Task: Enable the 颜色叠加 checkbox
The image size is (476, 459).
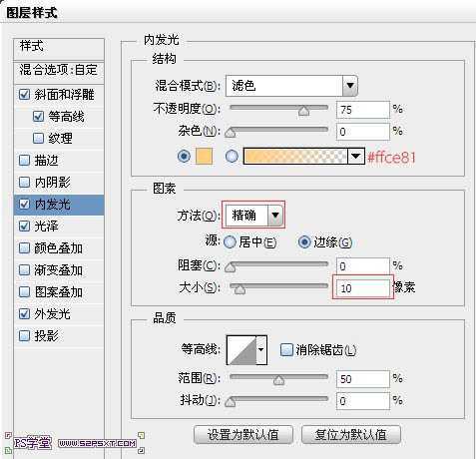Action: coord(24,248)
